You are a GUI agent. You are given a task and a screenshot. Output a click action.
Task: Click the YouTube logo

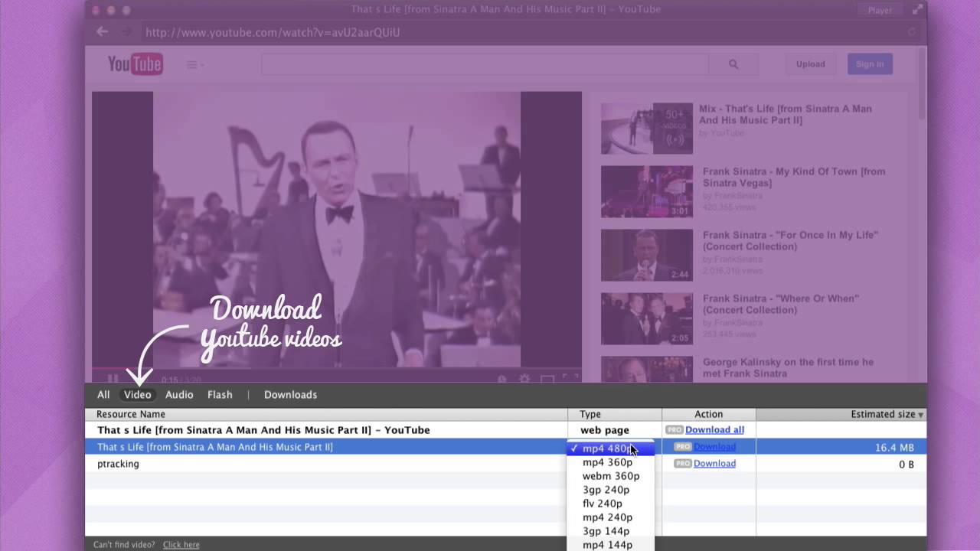[135, 64]
